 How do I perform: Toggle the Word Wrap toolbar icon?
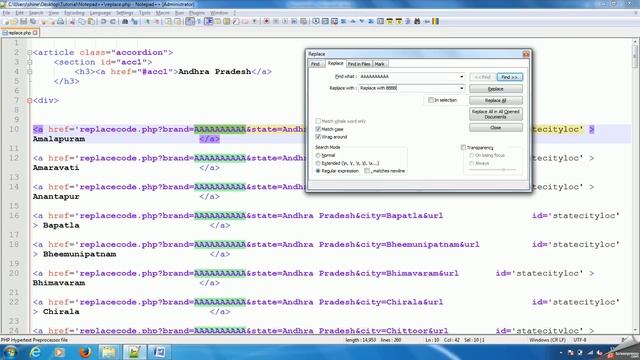click(190, 21)
